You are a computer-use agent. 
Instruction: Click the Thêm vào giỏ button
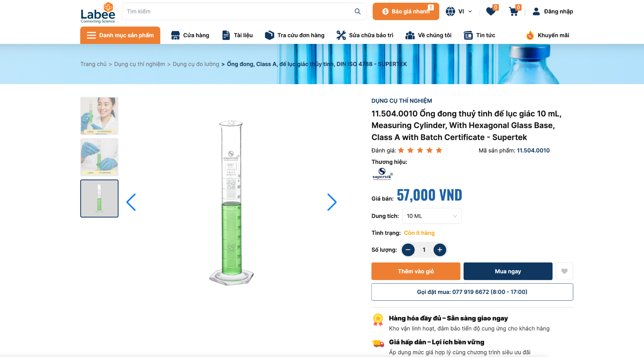pyautogui.click(x=416, y=271)
